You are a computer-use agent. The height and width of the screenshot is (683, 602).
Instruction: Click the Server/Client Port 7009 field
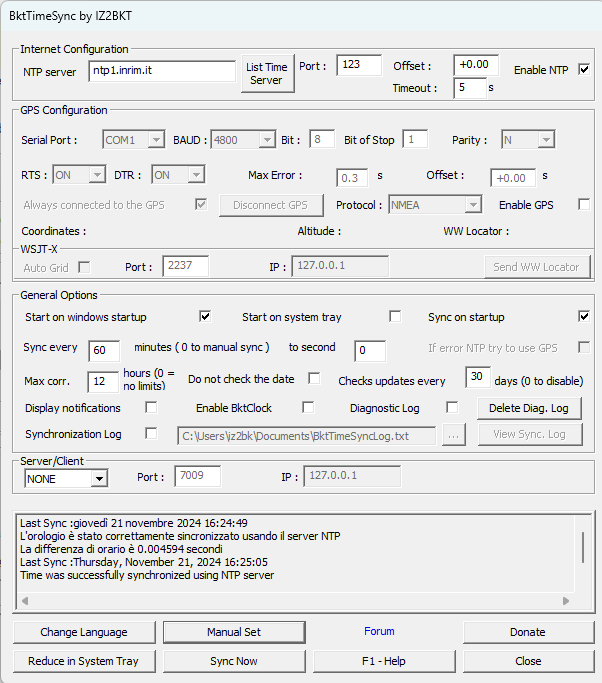pyautogui.click(x=197, y=476)
